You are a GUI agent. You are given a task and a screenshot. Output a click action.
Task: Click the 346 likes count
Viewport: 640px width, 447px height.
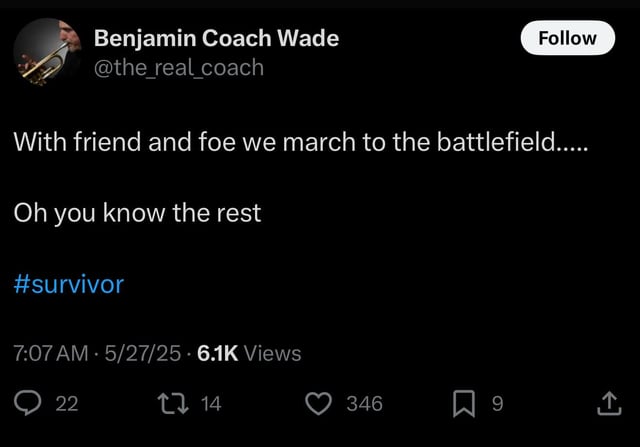coord(364,403)
